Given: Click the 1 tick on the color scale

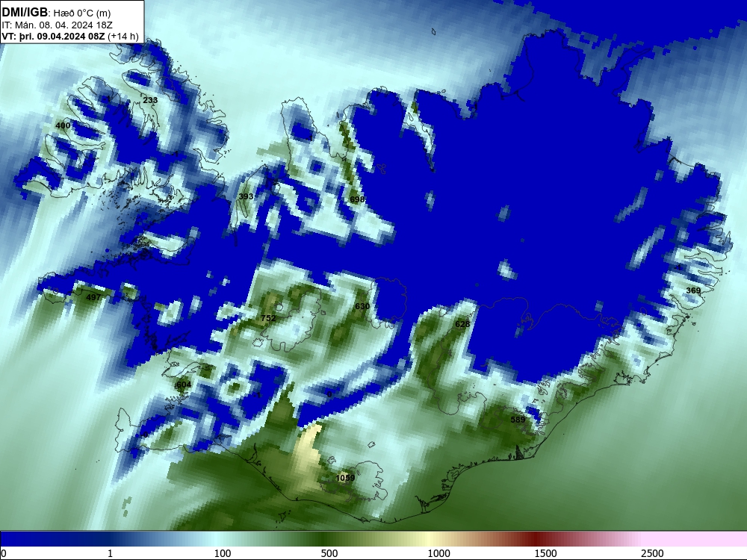Looking at the screenshot, I should (110, 553).
